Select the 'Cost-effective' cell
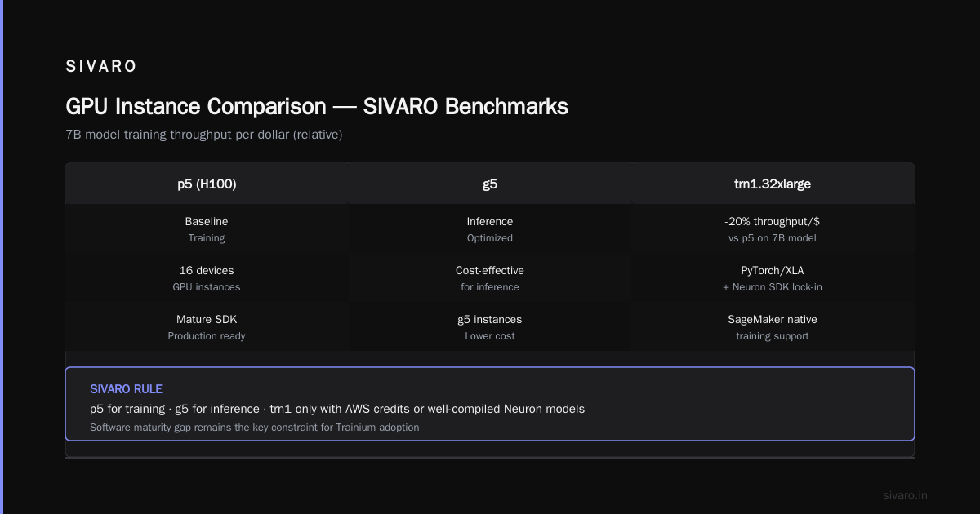 pyautogui.click(x=490, y=270)
